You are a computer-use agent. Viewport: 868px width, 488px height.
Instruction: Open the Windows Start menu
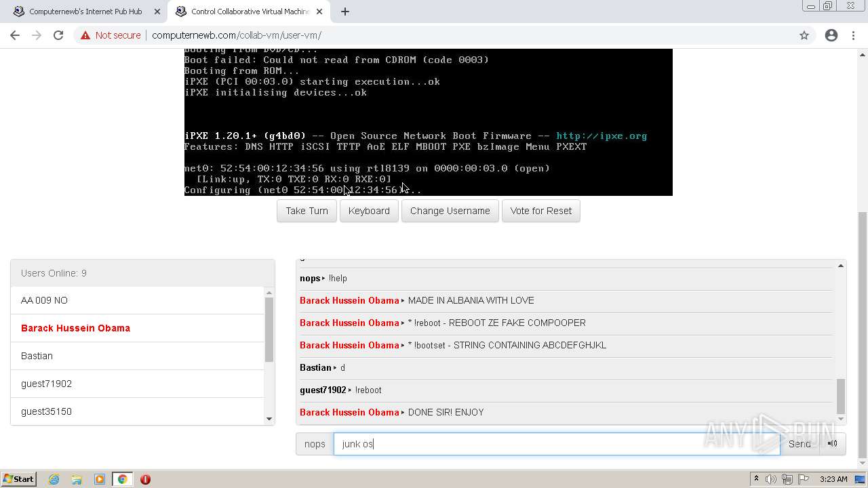pyautogui.click(x=18, y=479)
